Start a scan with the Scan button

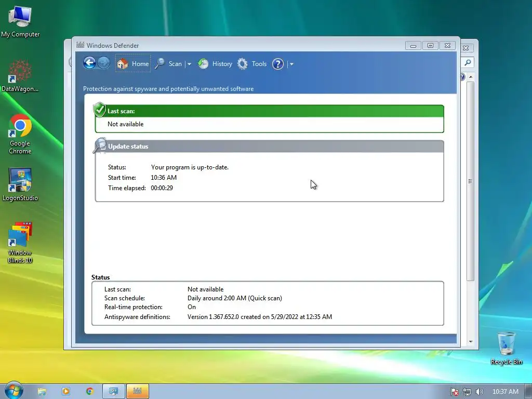point(169,63)
